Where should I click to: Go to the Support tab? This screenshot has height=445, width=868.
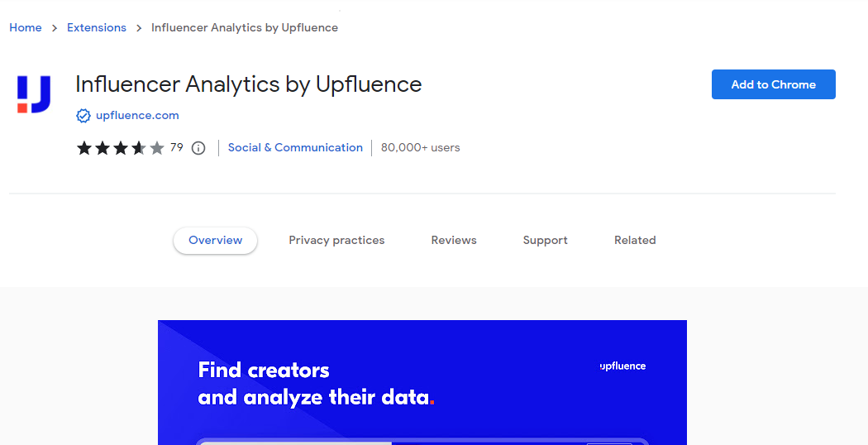coord(546,241)
